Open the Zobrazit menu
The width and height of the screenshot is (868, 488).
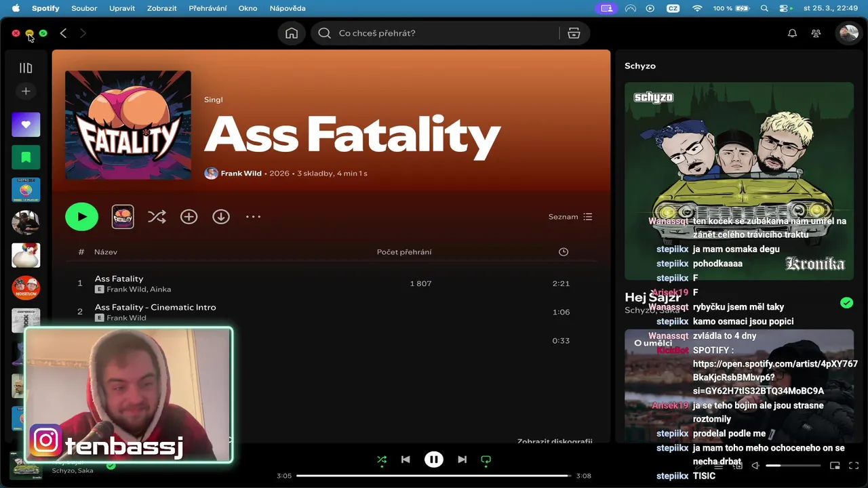pos(163,8)
